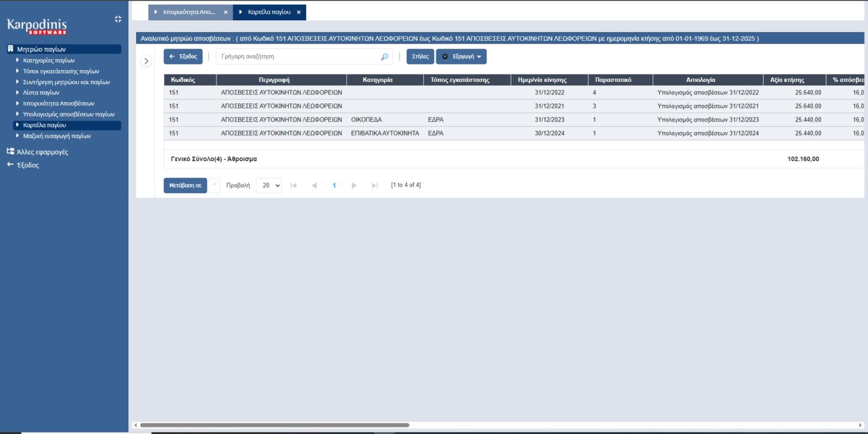Go to the first page icon
Image resolution: width=868 pixels, height=434 pixels.
pos(293,185)
